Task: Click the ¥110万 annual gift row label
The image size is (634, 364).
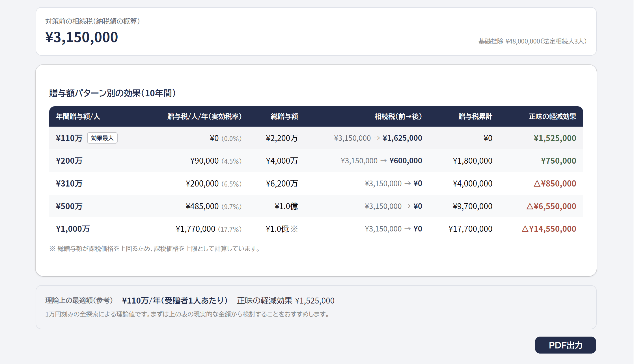Action: (69, 138)
